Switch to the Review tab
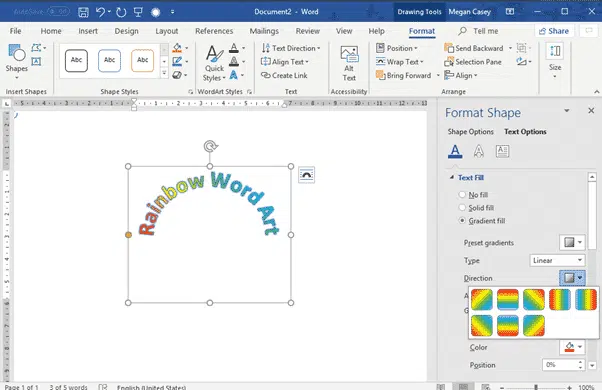 click(x=308, y=31)
